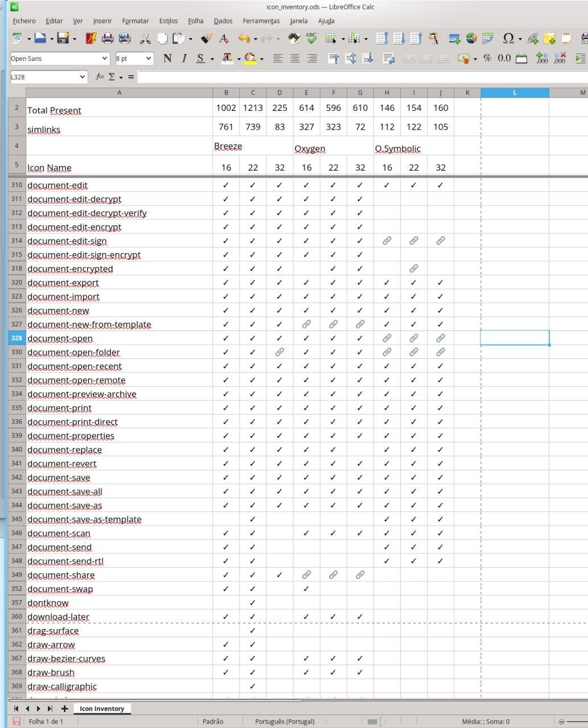Undo the last action
Screen dimensions: 588x728
244,39
